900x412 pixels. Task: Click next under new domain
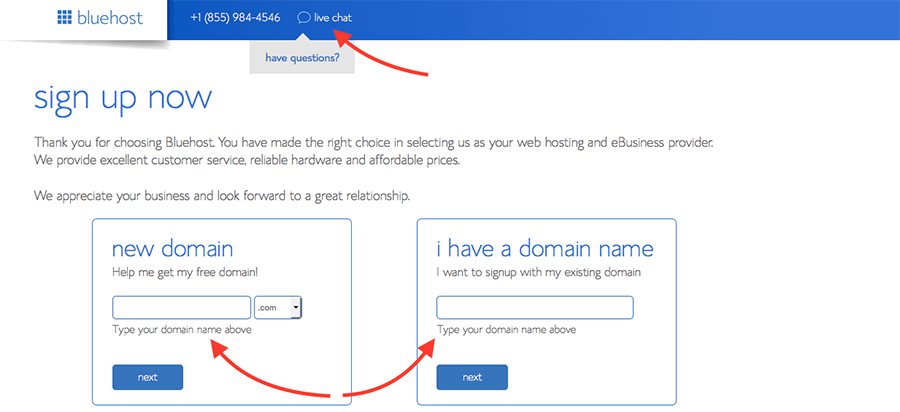pyautogui.click(x=148, y=377)
